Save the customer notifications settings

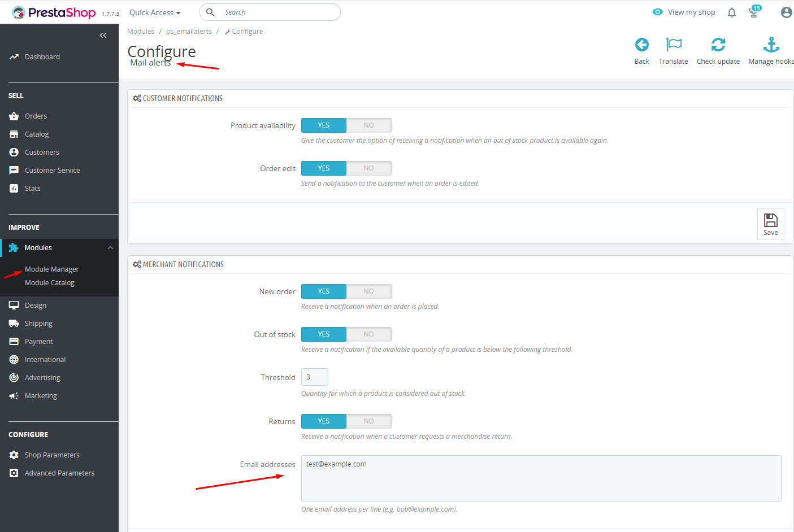click(771, 224)
